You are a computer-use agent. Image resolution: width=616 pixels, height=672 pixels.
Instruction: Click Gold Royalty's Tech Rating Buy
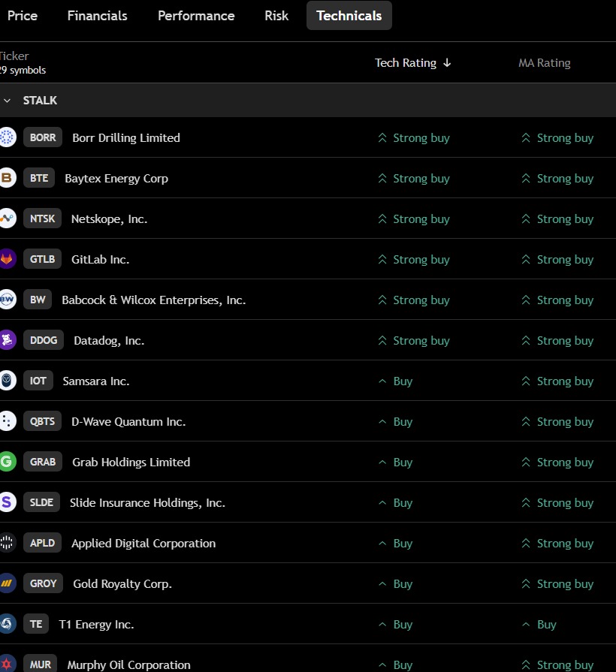395,583
